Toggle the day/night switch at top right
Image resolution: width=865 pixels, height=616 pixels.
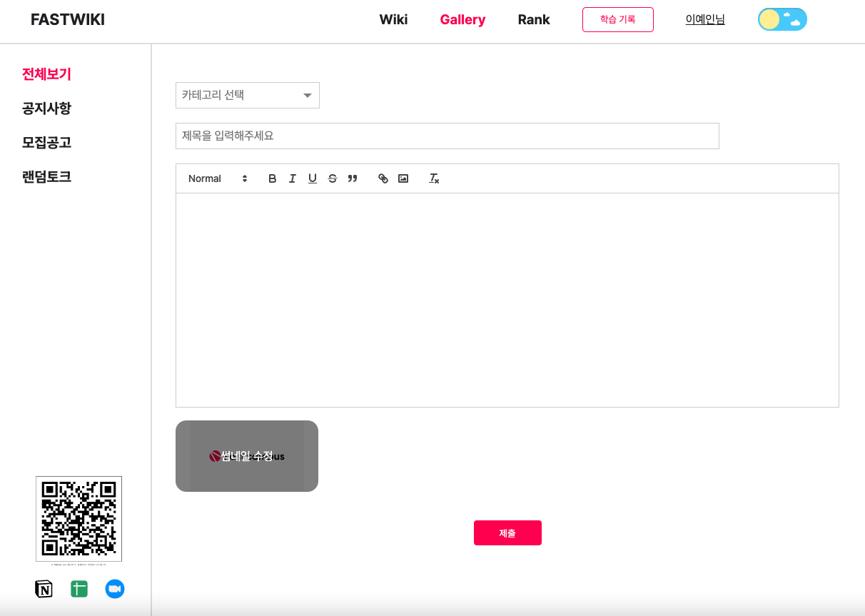tap(782, 19)
